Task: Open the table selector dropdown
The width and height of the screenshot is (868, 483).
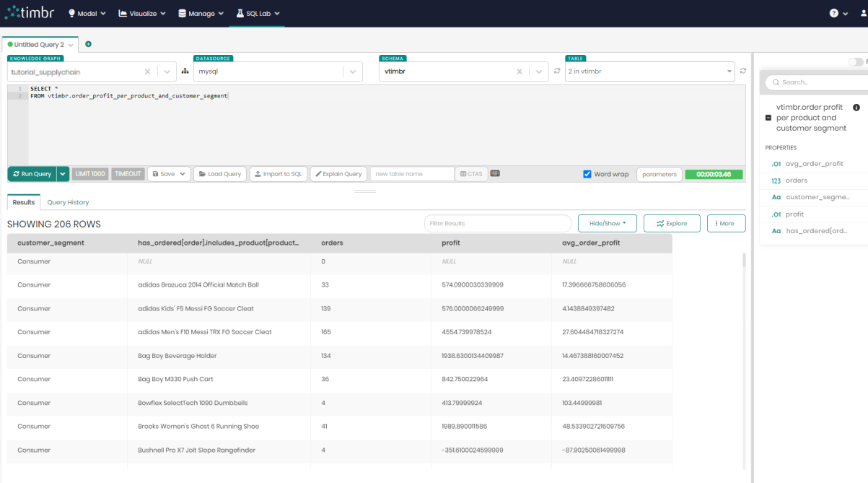Action: [729, 71]
